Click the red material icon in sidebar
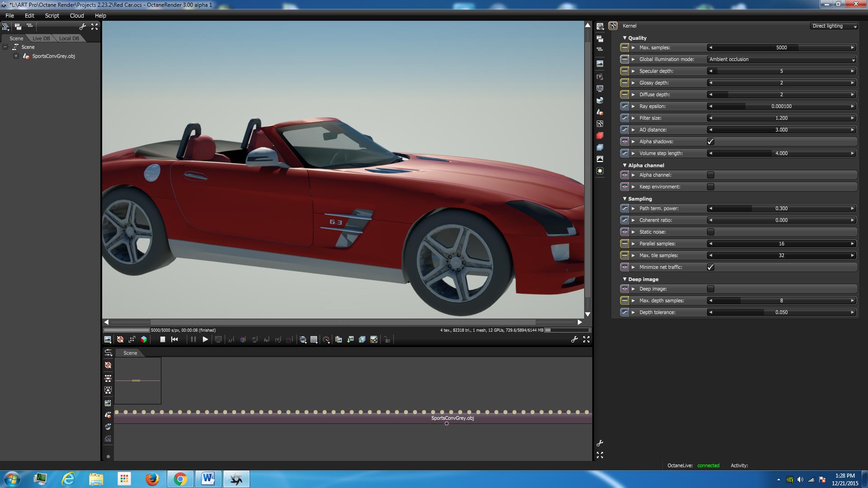The image size is (868, 488). coord(600,136)
